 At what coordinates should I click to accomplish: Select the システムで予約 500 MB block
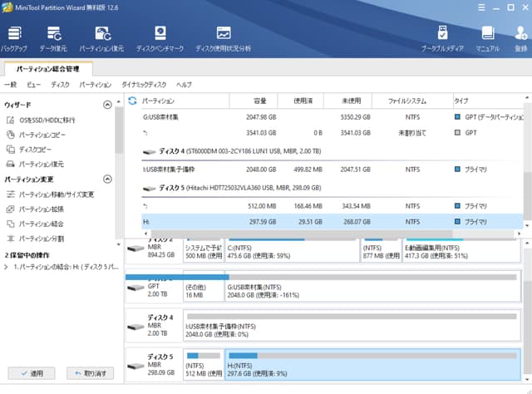pyautogui.click(x=204, y=250)
